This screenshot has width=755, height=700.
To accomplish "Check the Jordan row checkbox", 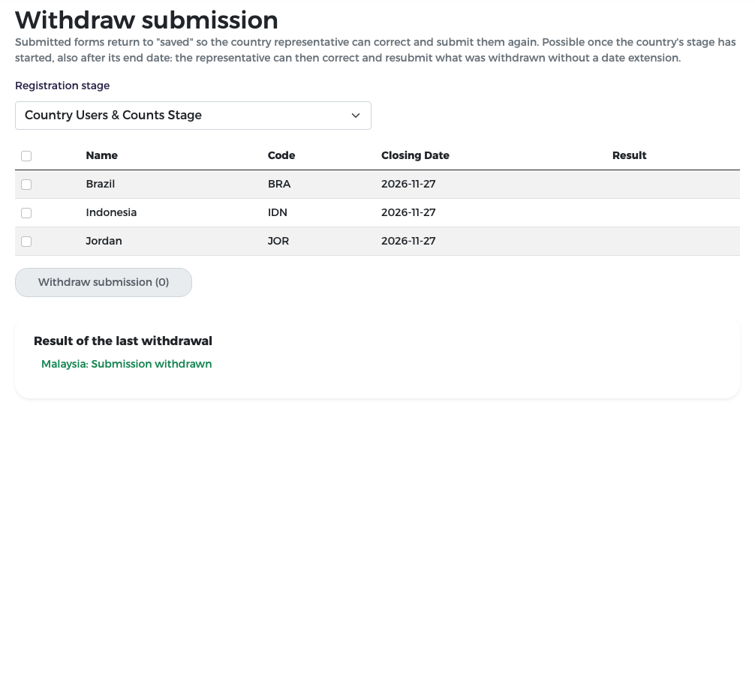I will [x=26, y=241].
